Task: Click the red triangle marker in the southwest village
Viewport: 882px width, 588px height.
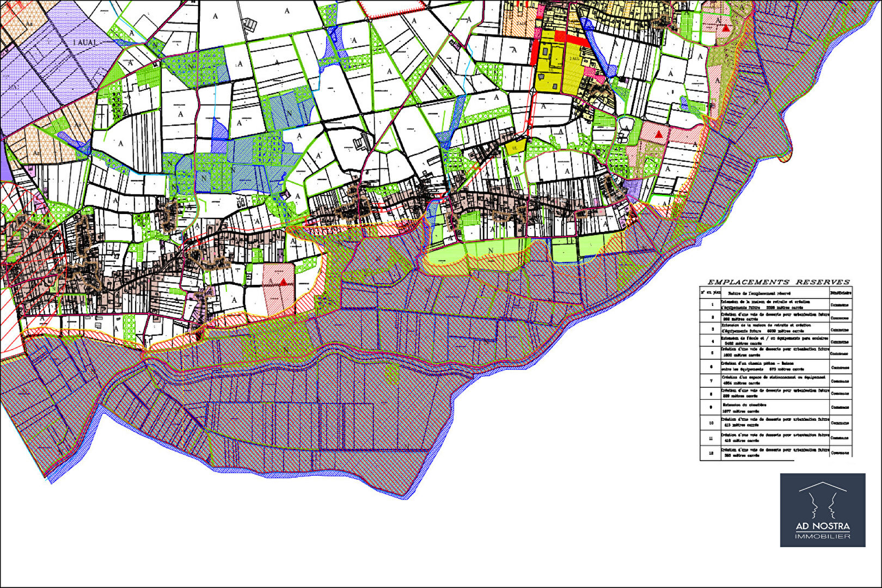Action: [x=283, y=281]
